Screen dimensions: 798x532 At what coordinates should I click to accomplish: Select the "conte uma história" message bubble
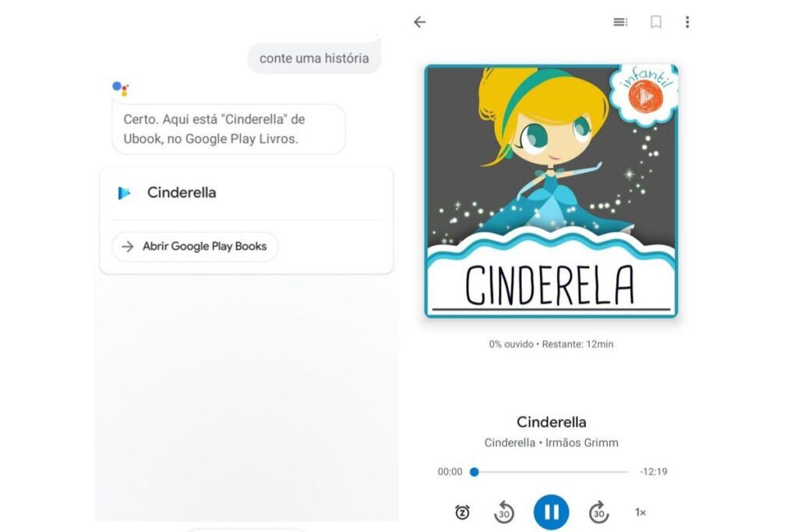coord(314,58)
